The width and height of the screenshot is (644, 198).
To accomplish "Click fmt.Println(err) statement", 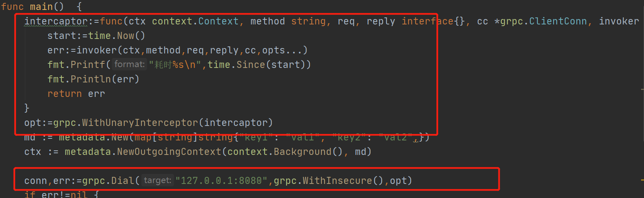I will tap(93, 79).
